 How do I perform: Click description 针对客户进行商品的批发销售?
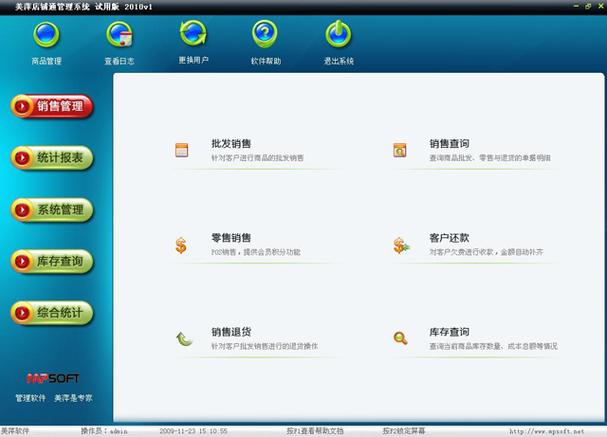(257, 158)
